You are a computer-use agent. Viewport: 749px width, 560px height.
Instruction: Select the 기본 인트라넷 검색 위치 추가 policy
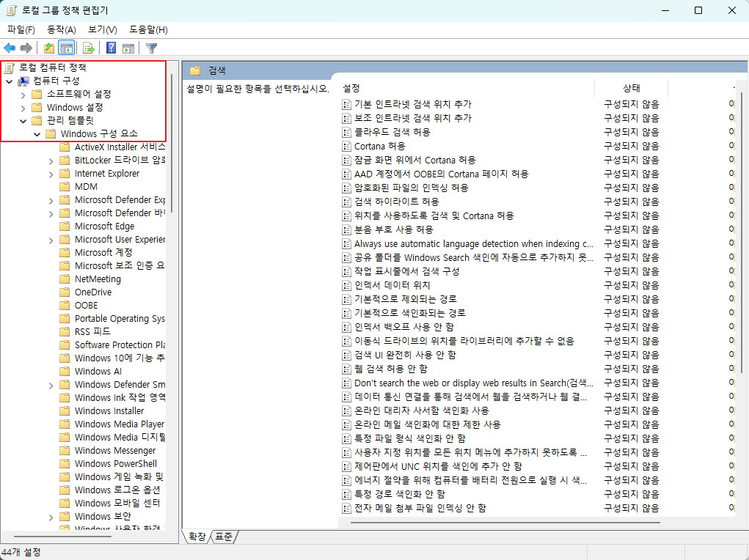point(413,105)
